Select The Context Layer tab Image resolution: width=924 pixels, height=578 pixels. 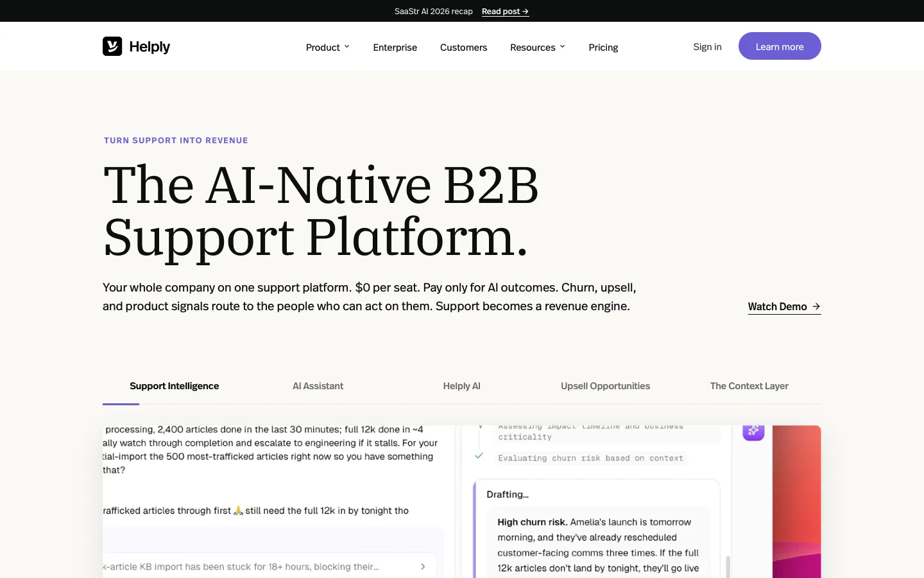(749, 386)
